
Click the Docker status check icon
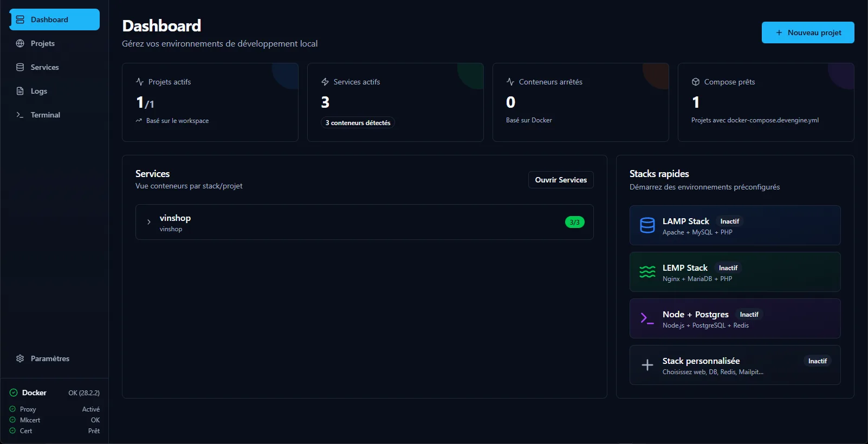[x=14, y=393]
